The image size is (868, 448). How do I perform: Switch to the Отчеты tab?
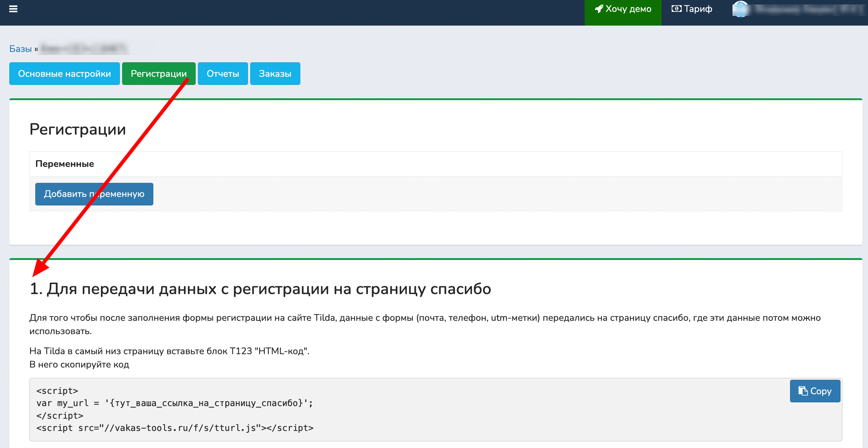pos(223,73)
